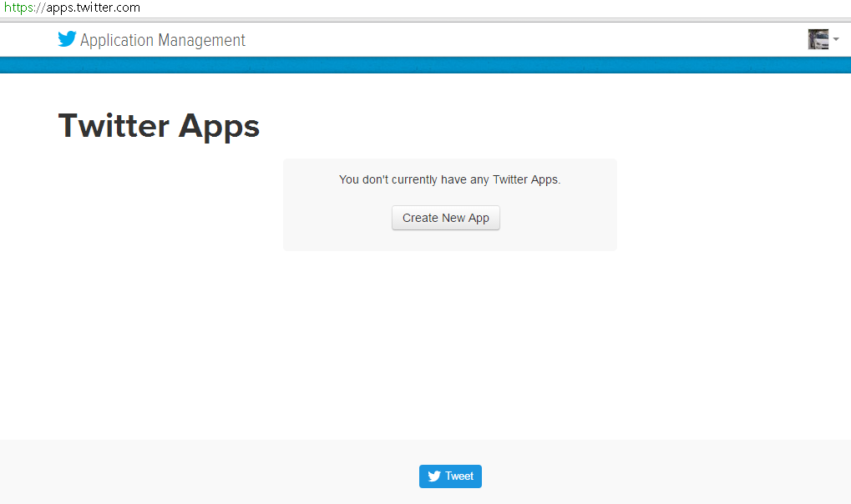The height and width of the screenshot is (504, 851).
Task: Expand the account dropdown arrow beside the avatar
Action: click(x=836, y=39)
